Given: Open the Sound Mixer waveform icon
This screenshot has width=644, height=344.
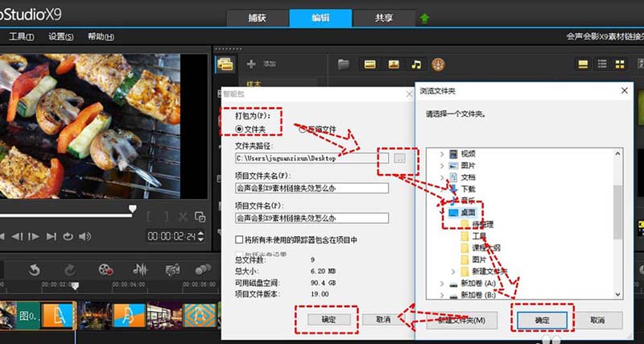Looking at the screenshot, I should (140, 270).
